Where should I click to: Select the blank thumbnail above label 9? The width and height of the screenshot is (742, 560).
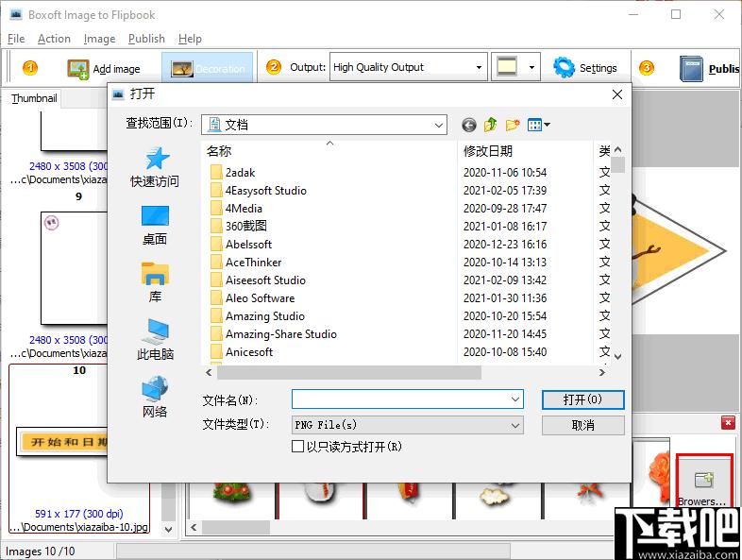(75, 131)
